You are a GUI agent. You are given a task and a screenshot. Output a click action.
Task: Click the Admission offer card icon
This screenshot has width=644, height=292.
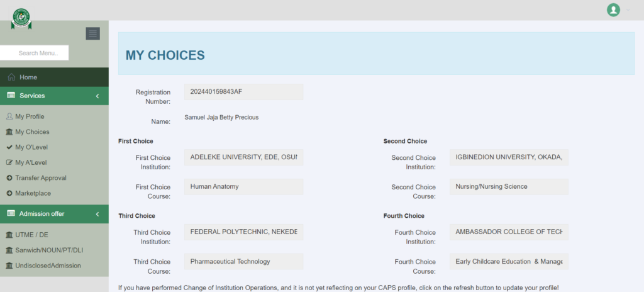coord(11,213)
